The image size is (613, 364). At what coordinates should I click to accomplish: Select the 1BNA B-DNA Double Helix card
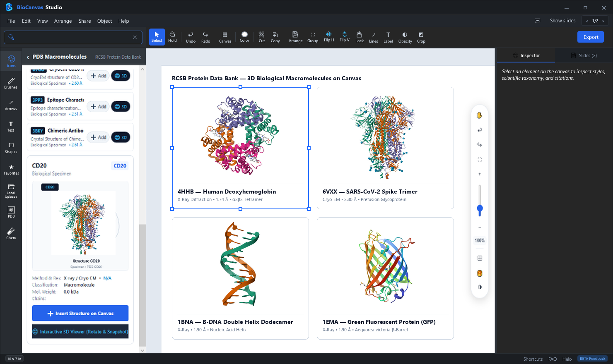click(x=240, y=278)
